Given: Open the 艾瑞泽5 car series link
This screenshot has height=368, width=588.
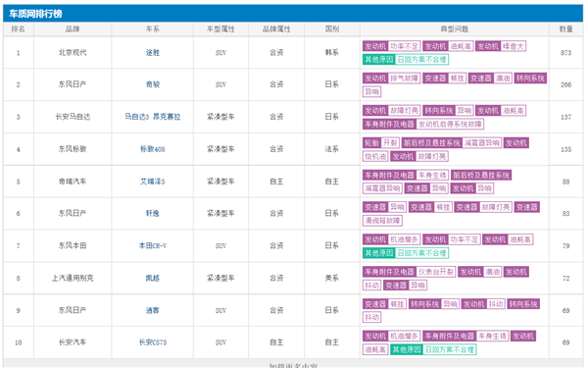Looking at the screenshot, I should point(152,182).
